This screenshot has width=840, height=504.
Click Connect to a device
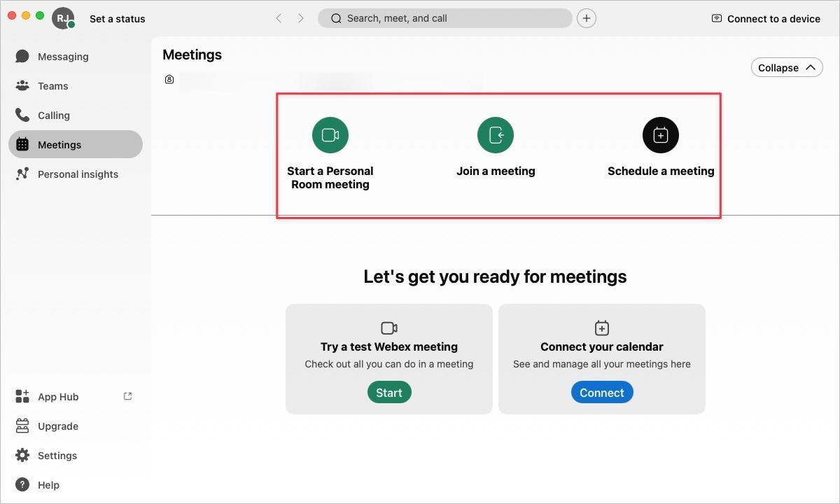pyautogui.click(x=766, y=19)
